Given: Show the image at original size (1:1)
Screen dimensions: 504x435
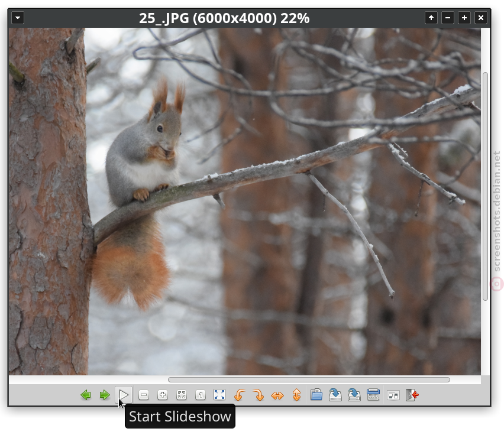Looking at the screenshot, I should point(201,395).
